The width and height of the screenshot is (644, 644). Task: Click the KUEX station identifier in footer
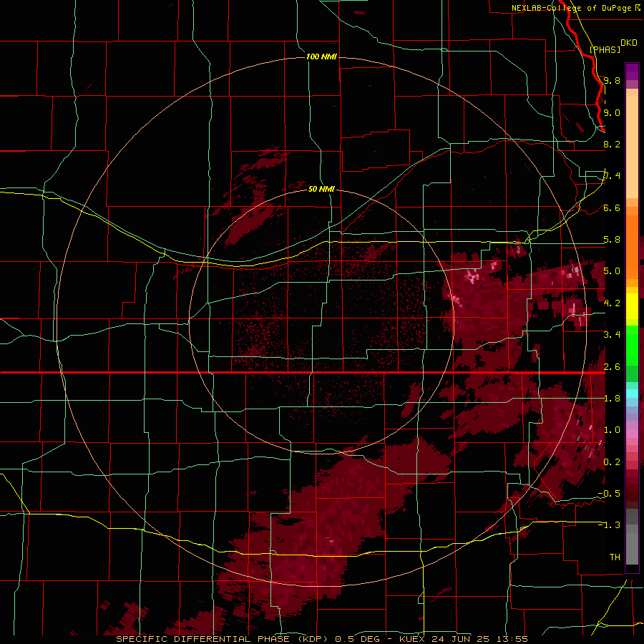click(x=412, y=639)
